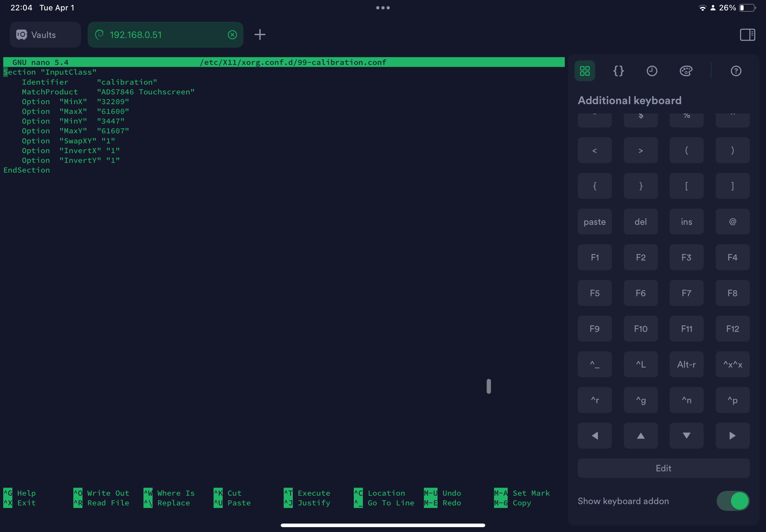Viewport: 766px width, 532px height.
Task: Click the terminal scrollbar handle
Action: pos(488,386)
